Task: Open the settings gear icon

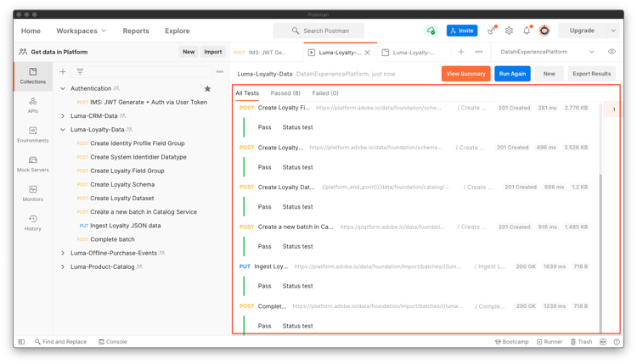Action: [509, 31]
